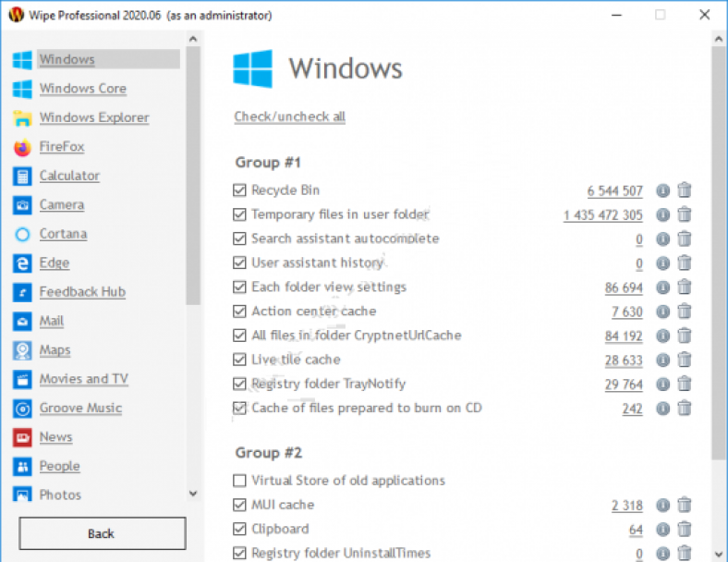Uncheck Cache of files prepared to burn checkbox
Screen dimensions: 728x562
[x=239, y=408]
